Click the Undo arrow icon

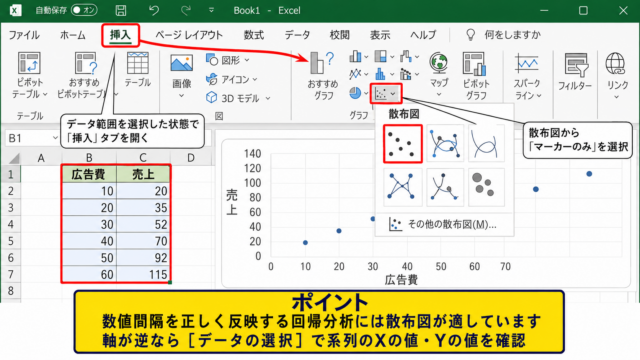coord(153,10)
